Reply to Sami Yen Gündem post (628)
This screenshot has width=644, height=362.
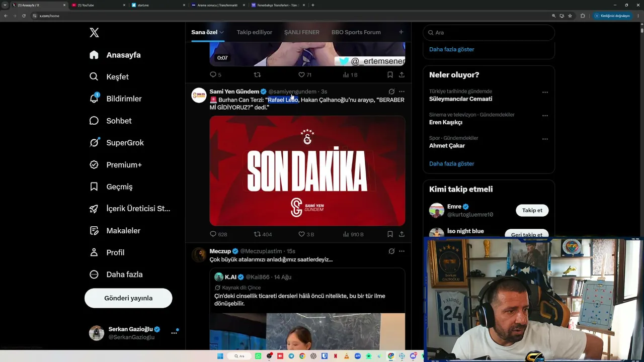pos(218,234)
